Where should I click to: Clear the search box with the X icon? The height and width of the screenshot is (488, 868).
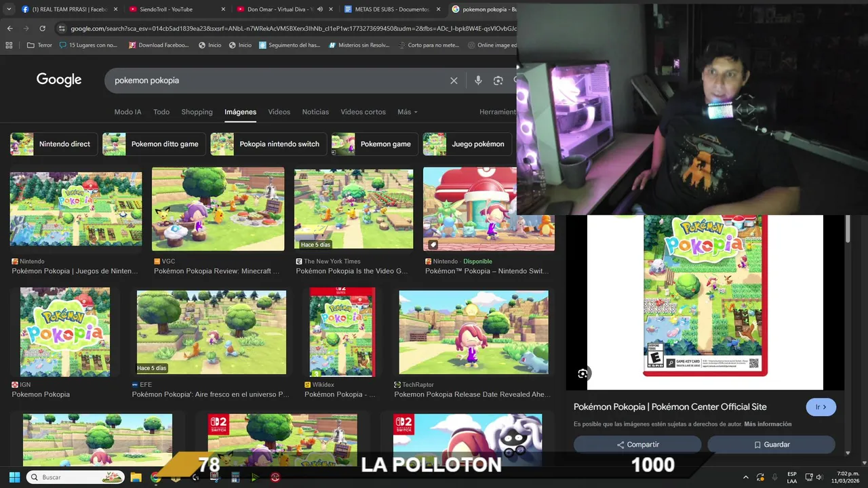(454, 81)
